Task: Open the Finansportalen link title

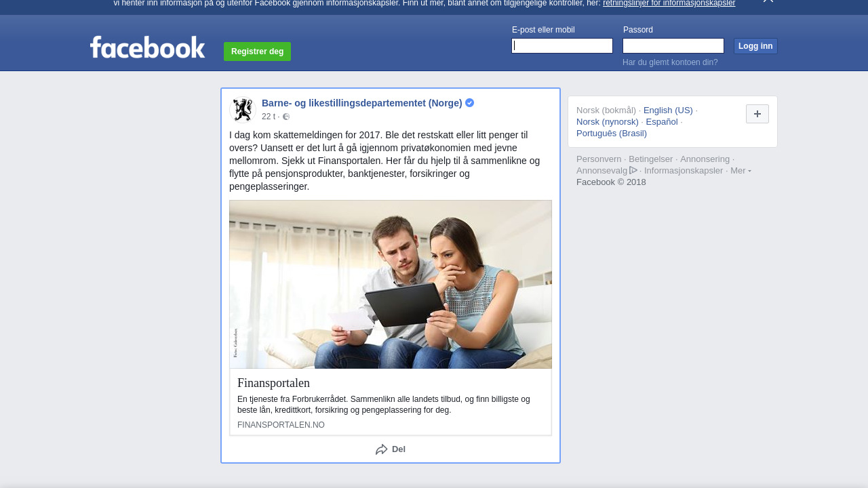Action: 273,383
